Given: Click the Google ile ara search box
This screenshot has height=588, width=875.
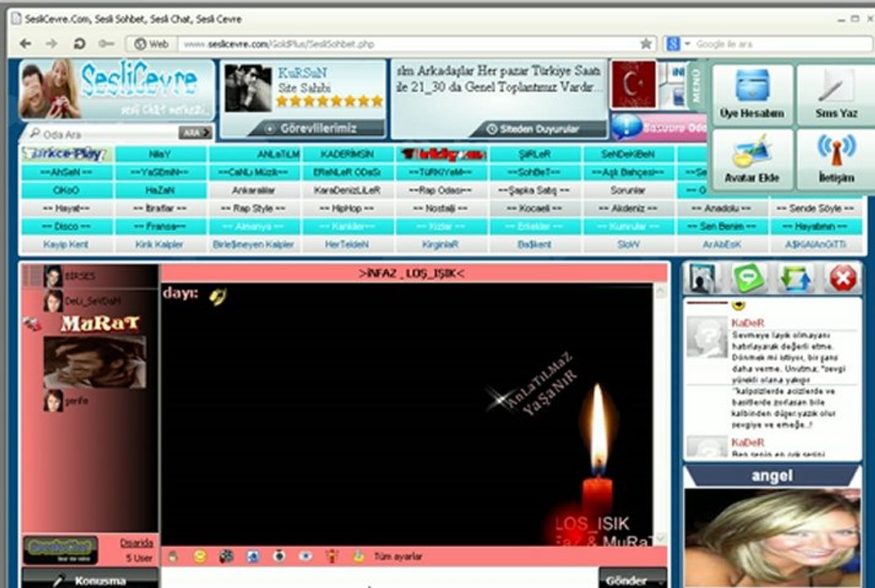Looking at the screenshot, I should 783,43.
